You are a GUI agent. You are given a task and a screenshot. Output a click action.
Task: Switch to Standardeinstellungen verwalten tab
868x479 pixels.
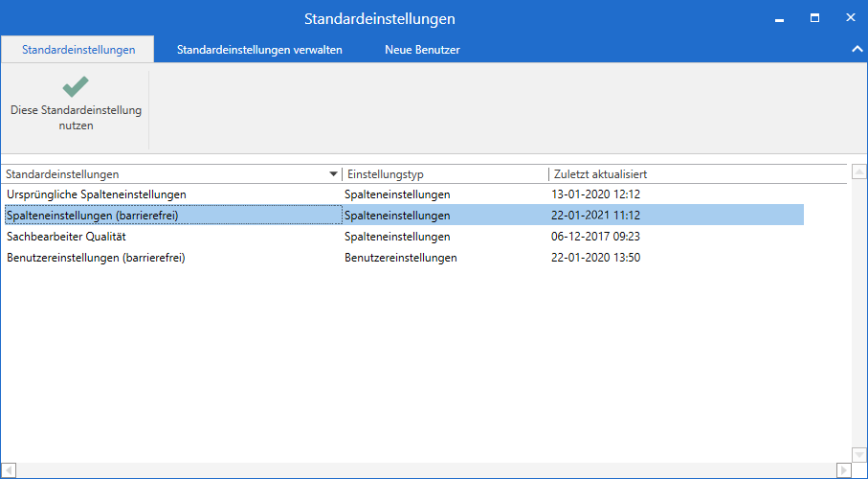259,50
